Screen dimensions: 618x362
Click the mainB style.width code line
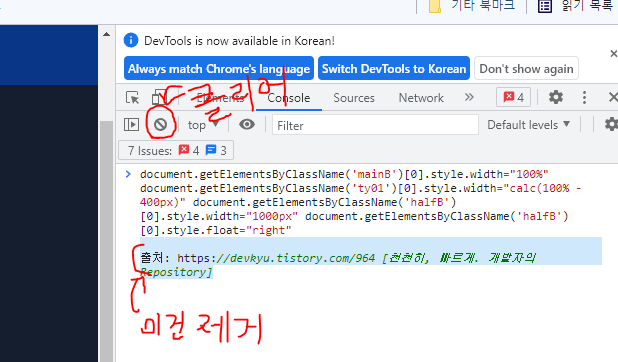(344, 174)
